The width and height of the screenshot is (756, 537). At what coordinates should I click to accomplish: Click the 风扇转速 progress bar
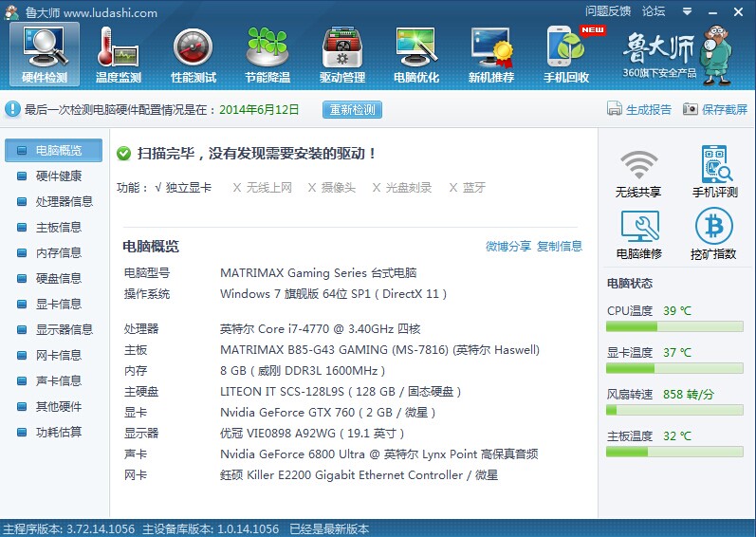[x=674, y=410]
